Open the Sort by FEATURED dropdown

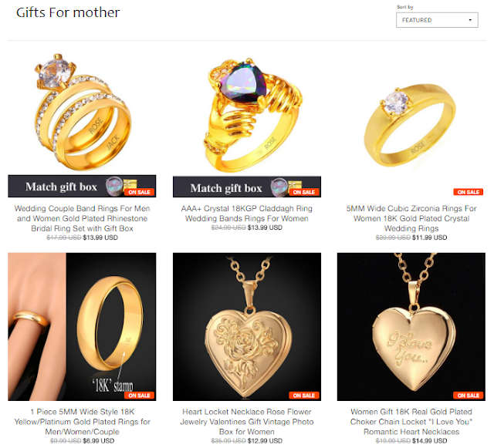pos(437,20)
